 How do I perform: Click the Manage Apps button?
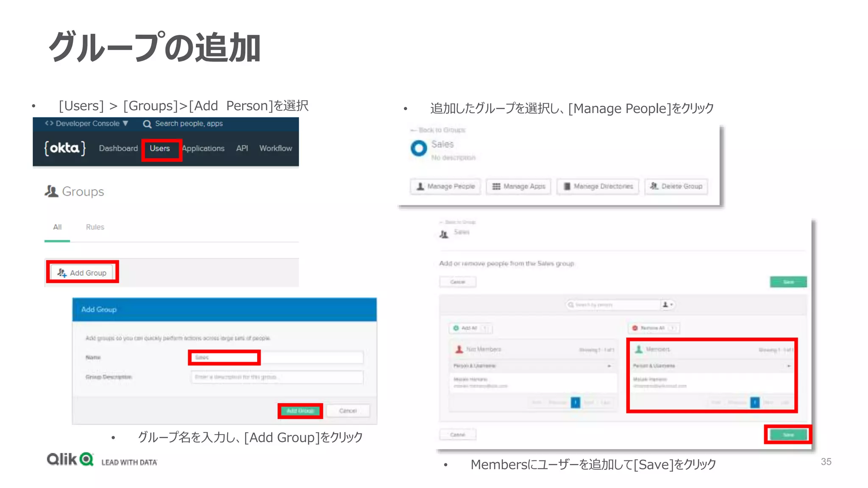519,186
